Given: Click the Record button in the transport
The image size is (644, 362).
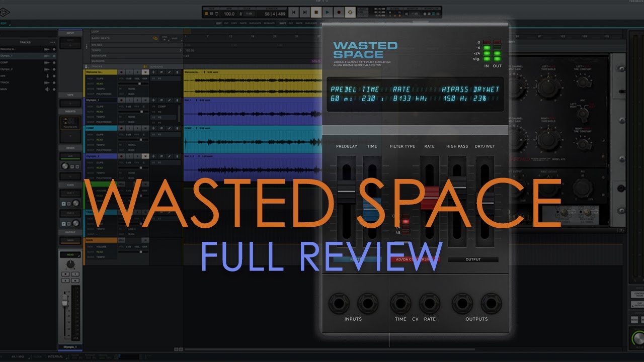Looking at the screenshot, I should tap(339, 12).
